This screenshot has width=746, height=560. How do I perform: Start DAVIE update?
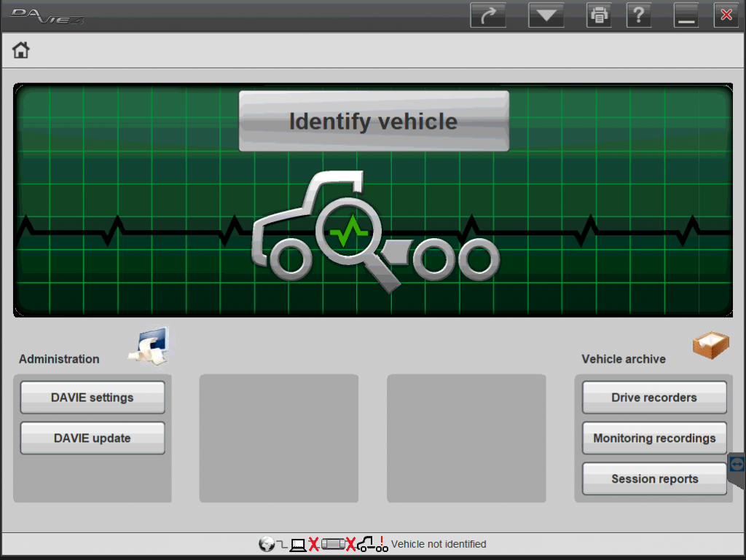pos(93,438)
